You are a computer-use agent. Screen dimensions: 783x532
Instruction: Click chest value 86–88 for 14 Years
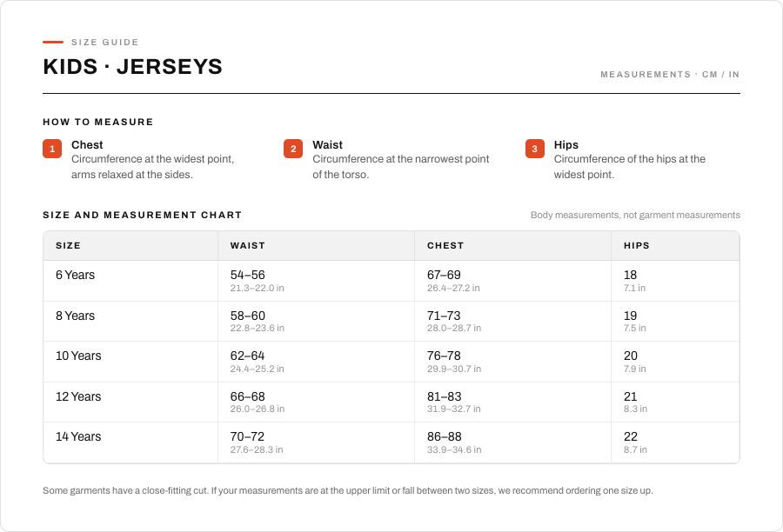(444, 436)
